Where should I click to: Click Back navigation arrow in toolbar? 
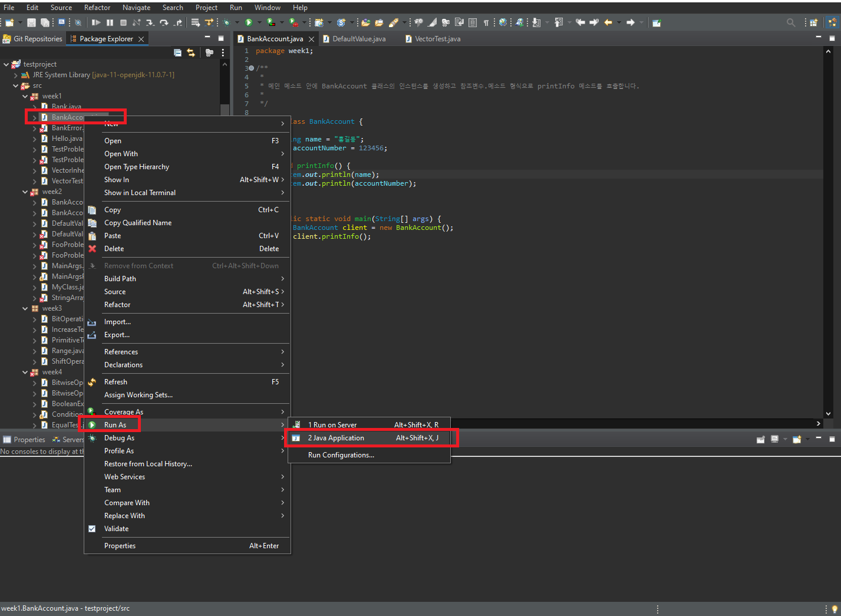click(608, 22)
